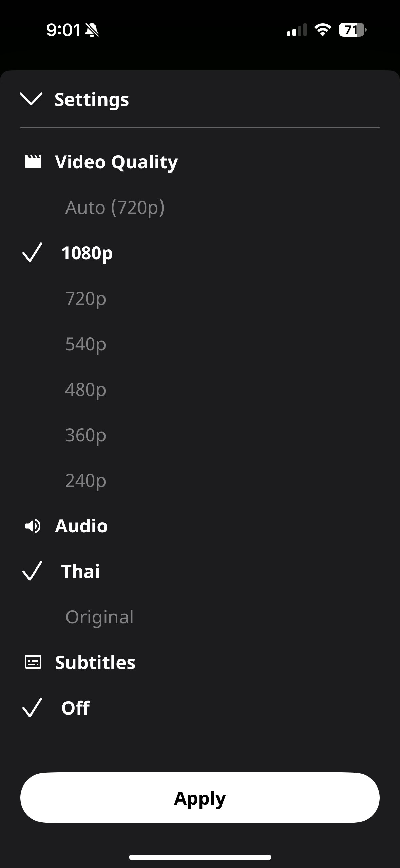Screen dimensions: 400x868
Task: Tap the Video Quality clapperboard icon
Action: point(33,161)
